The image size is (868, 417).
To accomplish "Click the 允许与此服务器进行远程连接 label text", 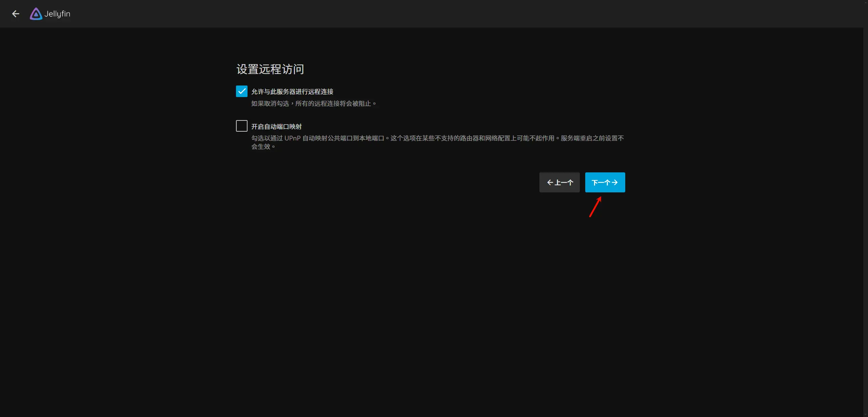I will coord(292,91).
